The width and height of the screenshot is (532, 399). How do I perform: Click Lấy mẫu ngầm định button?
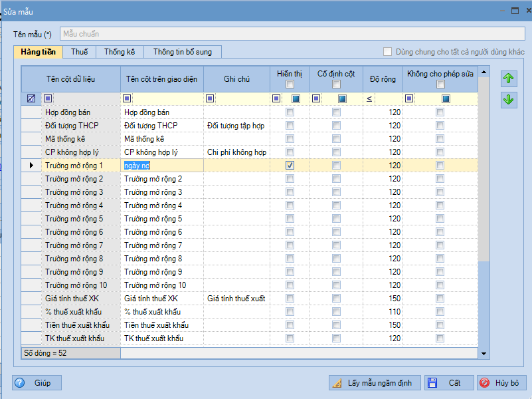pyautogui.click(x=375, y=383)
